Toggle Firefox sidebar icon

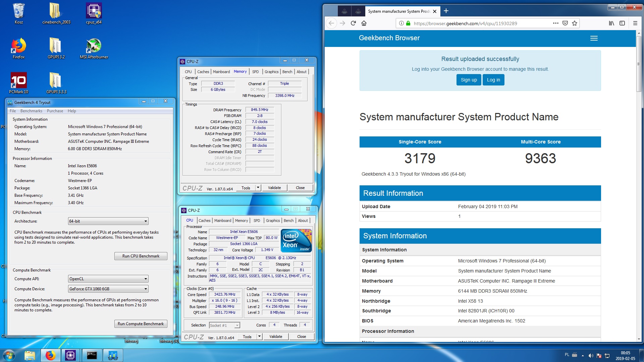[622, 23]
